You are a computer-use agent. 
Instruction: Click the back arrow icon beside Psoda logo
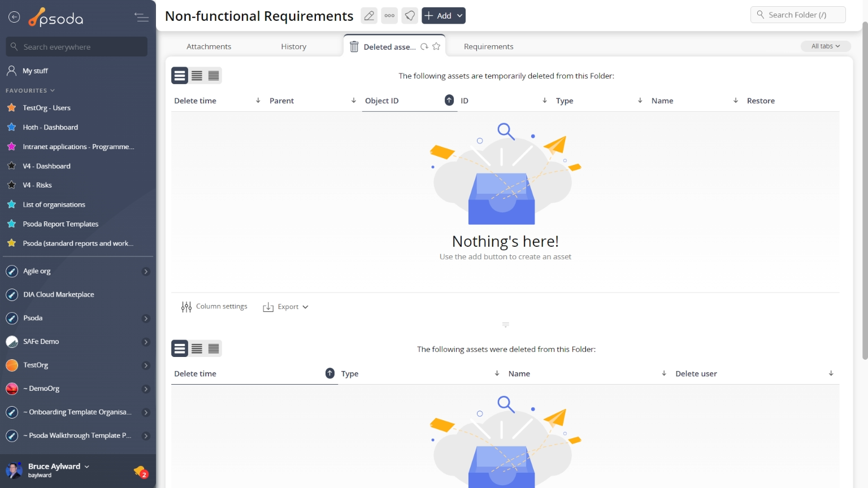tap(14, 18)
